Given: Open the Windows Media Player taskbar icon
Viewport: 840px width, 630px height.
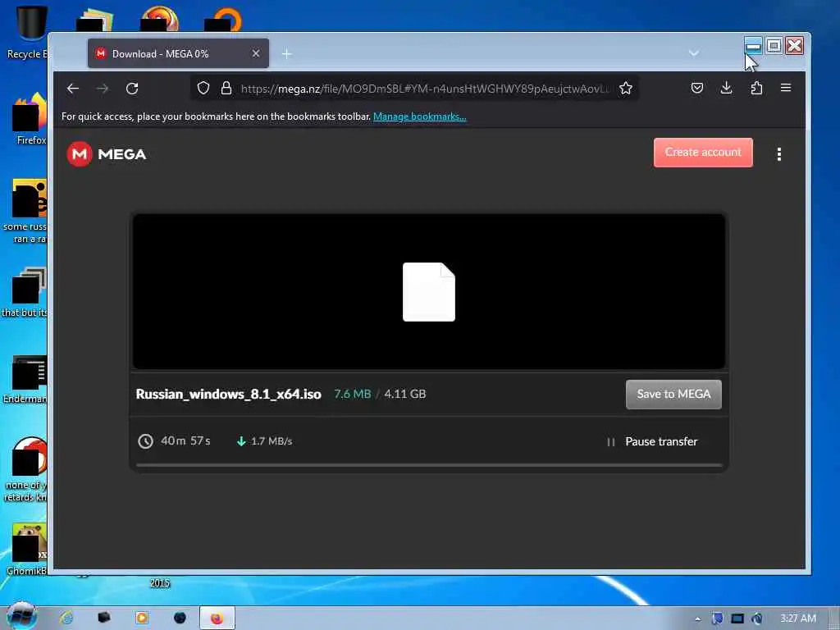Looking at the screenshot, I should (142, 618).
